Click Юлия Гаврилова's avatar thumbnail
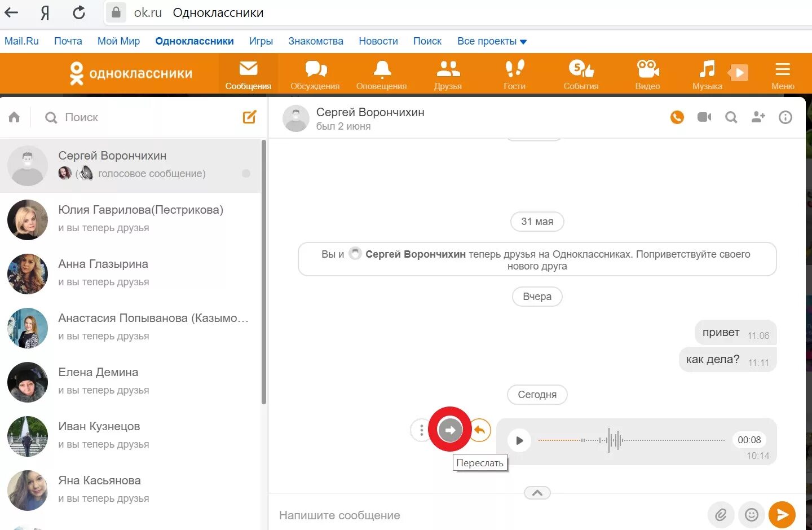Image resolution: width=812 pixels, height=530 pixels. pos(28,220)
